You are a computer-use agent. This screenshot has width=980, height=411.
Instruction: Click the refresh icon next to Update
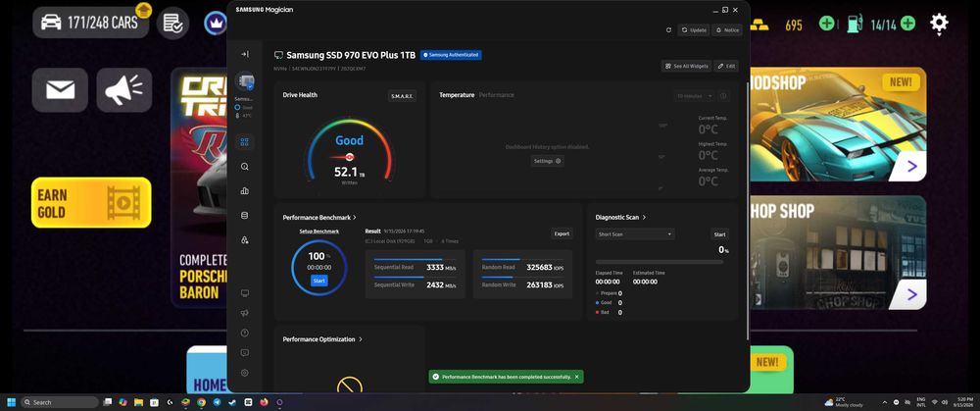click(668, 30)
